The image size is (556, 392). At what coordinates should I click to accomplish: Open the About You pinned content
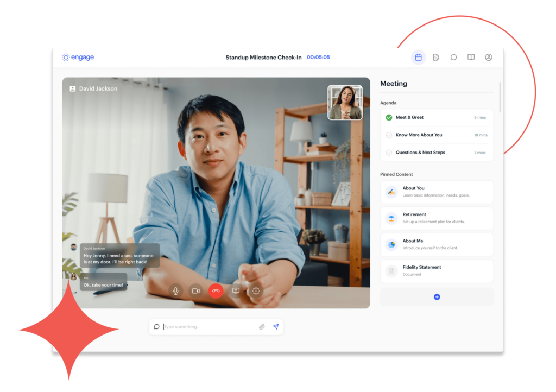[437, 192]
